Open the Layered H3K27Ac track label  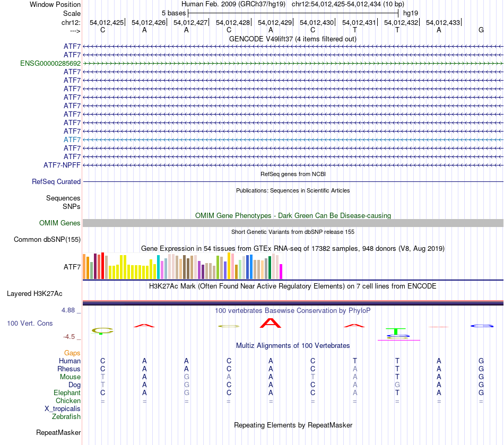tap(34, 294)
